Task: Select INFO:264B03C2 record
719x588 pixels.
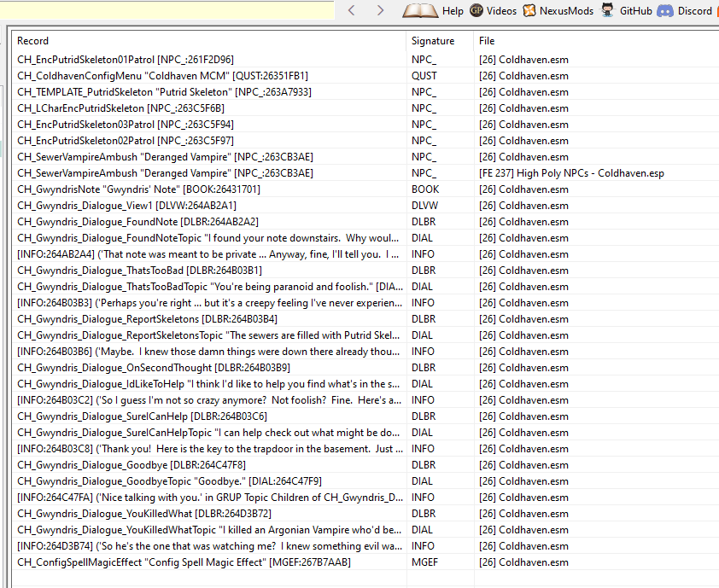Action: [209, 400]
